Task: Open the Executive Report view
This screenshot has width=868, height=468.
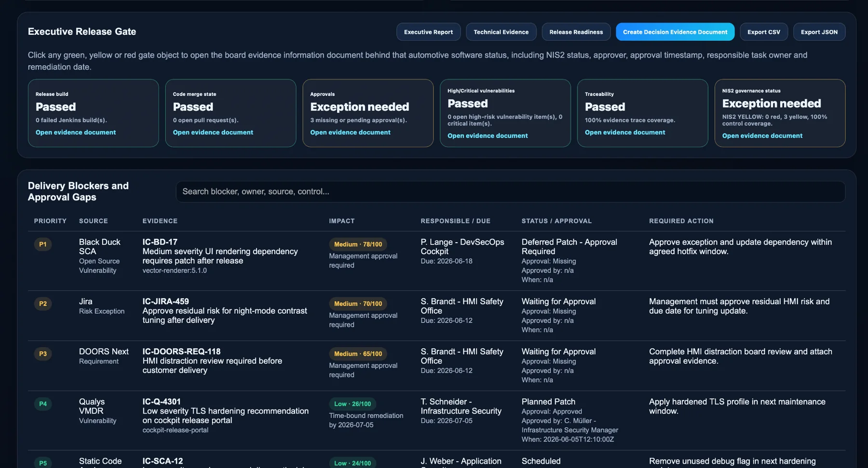Action: [428, 32]
